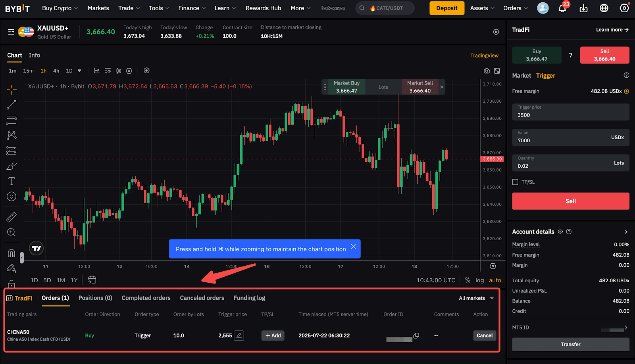Open the Trade menu dropdown

click(129, 8)
